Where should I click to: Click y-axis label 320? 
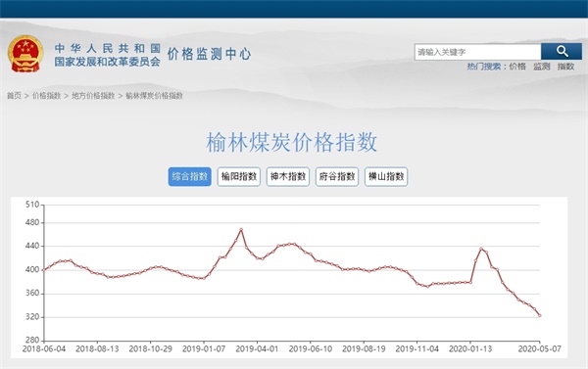pos(32,317)
